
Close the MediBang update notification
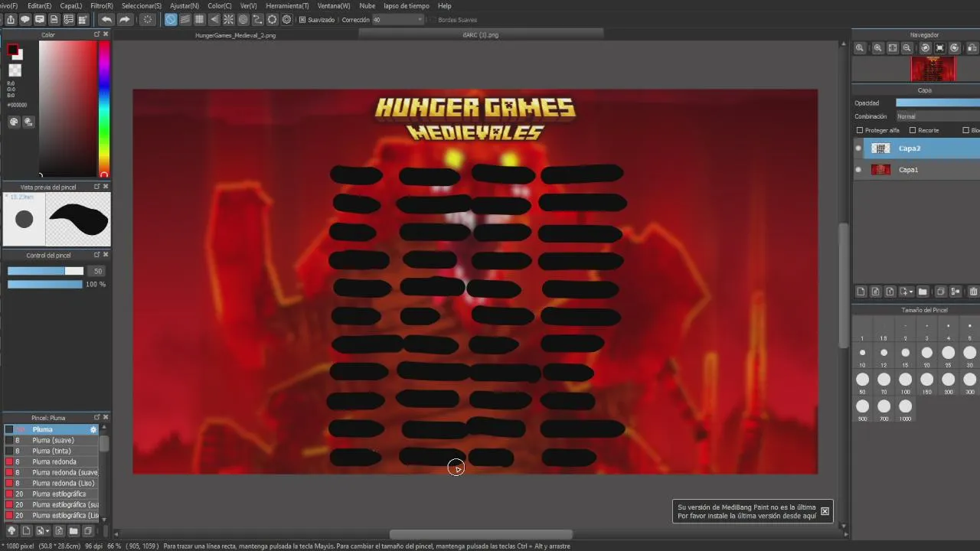click(x=825, y=511)
